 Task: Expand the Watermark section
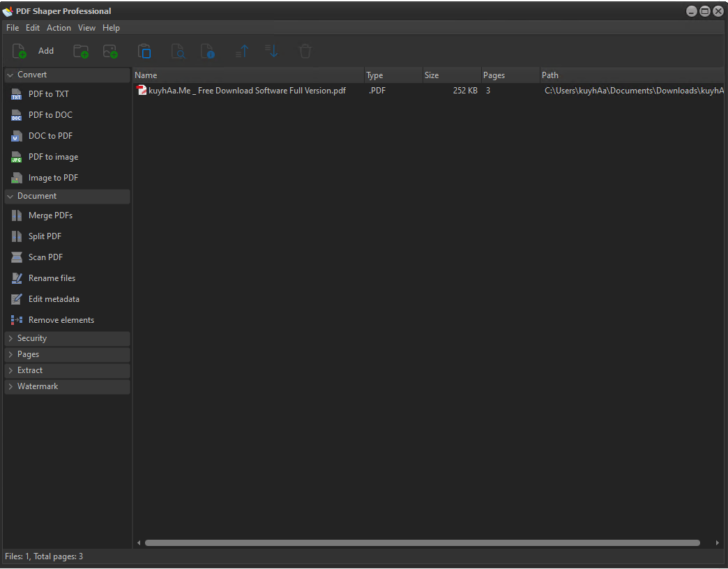(10, 386)
